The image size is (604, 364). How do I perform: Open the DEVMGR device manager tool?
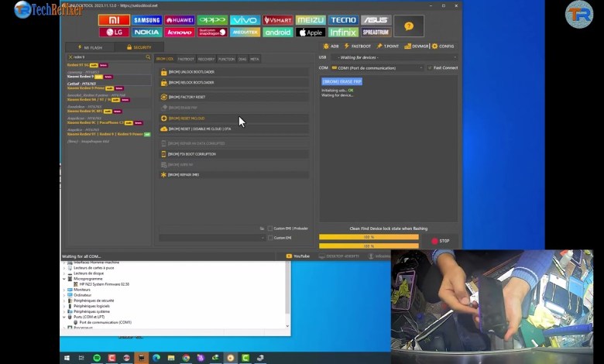tap(416, 46)
